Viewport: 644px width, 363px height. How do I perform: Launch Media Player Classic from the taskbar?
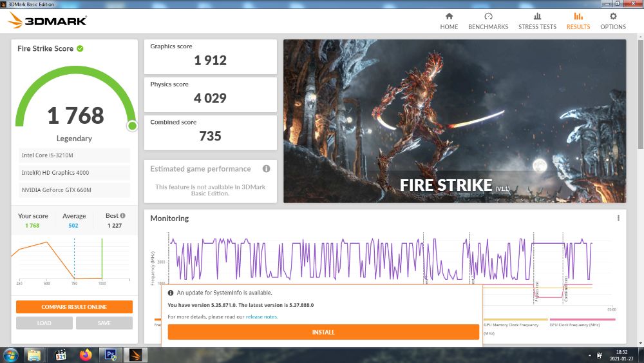[x=61, y=355]
